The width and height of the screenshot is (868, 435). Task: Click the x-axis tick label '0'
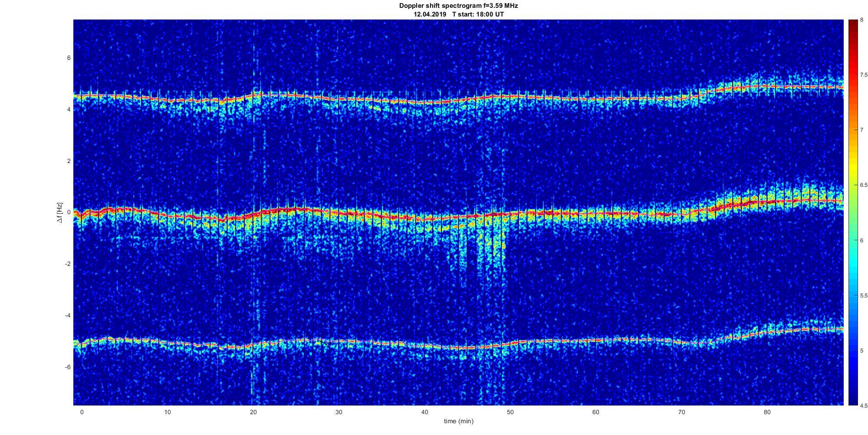82,412
